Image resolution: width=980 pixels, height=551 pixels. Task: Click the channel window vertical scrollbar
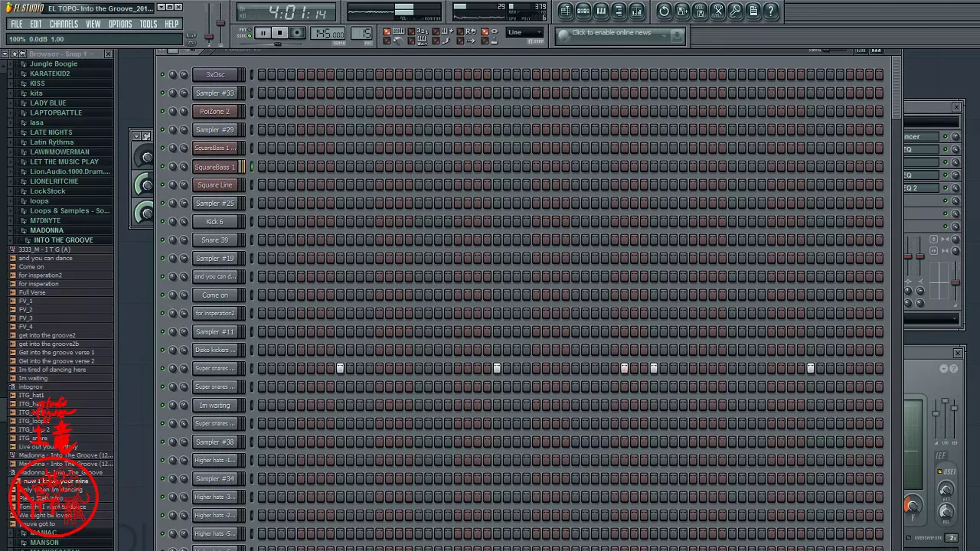(x=897, y=88)
